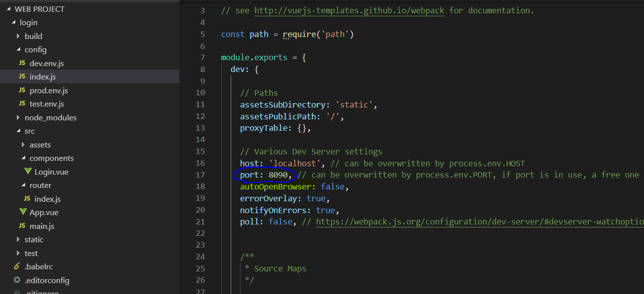644x294 pixels.
Task: Click the 'localhost' host value
Action: [294, 163]
